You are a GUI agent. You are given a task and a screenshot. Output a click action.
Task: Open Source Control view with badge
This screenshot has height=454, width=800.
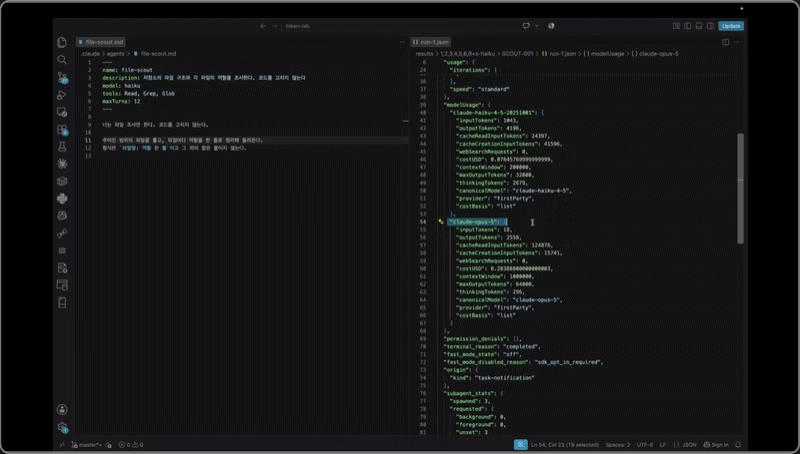[x=62, y=77]
